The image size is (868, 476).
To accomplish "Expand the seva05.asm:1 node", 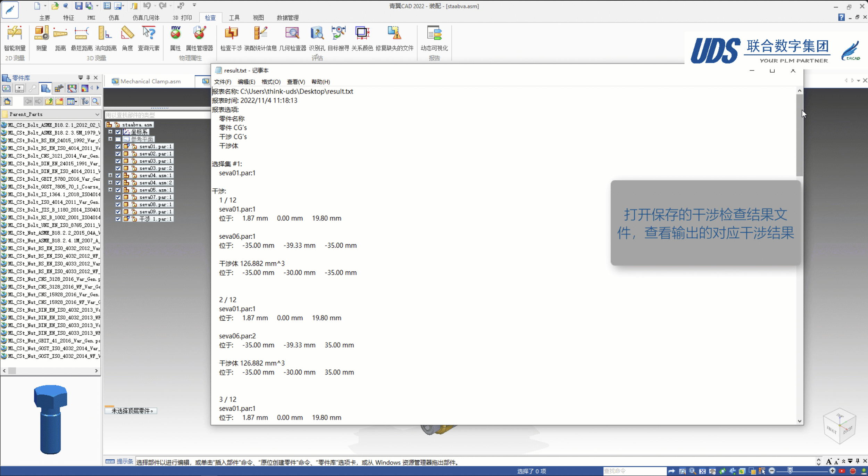I will click(x=110, y=190).
